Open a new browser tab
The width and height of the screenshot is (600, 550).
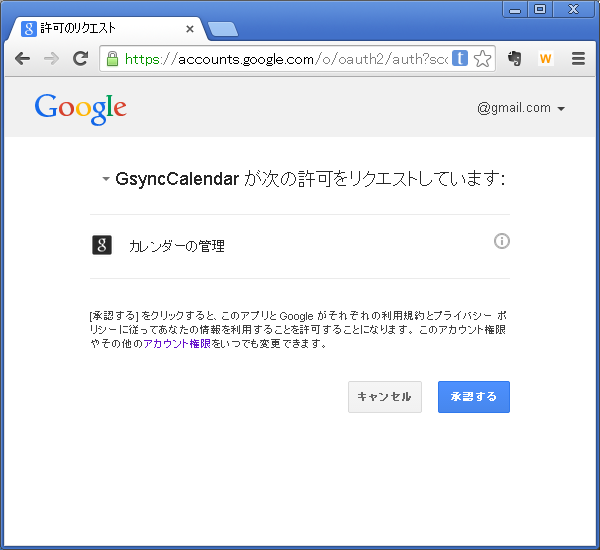[x=222, y=29]
